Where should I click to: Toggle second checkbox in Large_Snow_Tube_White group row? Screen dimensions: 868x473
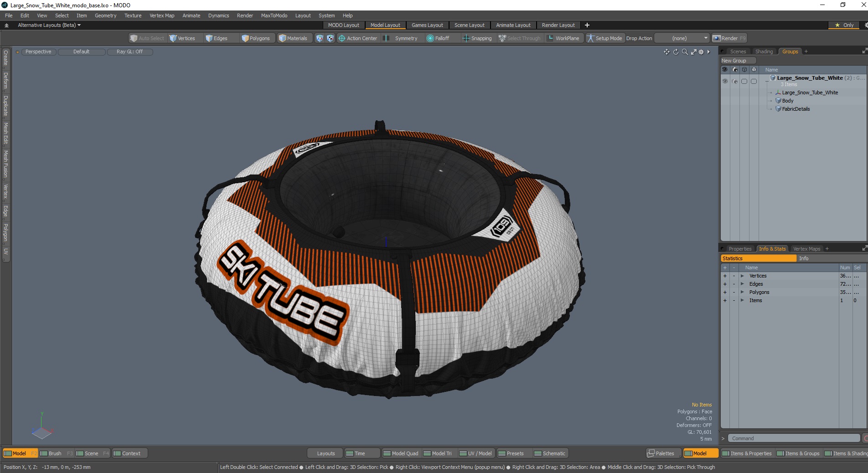point(754,81)
